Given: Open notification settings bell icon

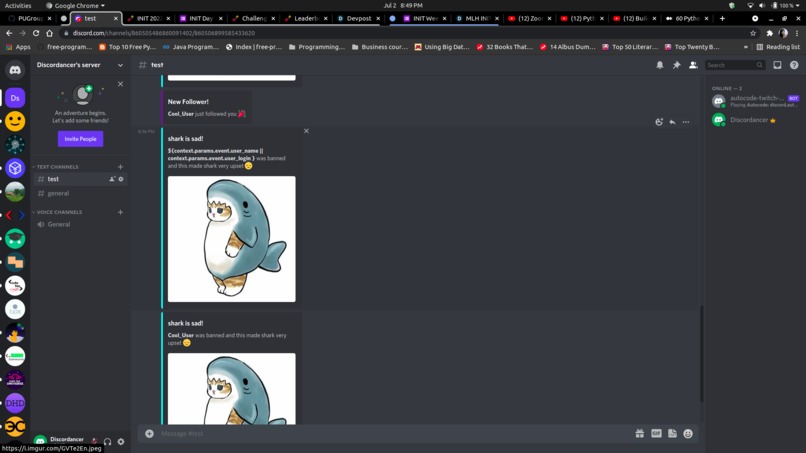Looking at the screenshot, I should 660,65.
